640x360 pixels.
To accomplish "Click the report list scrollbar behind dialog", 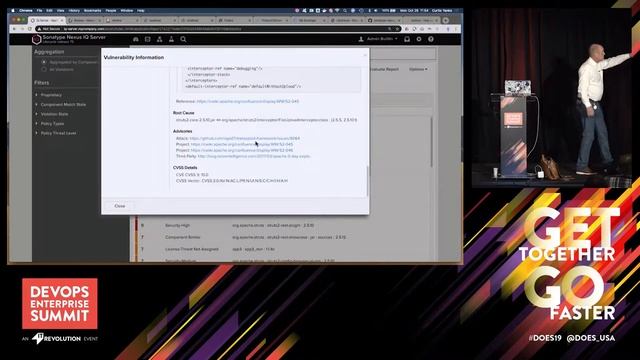I will click(x=431, y=143).
